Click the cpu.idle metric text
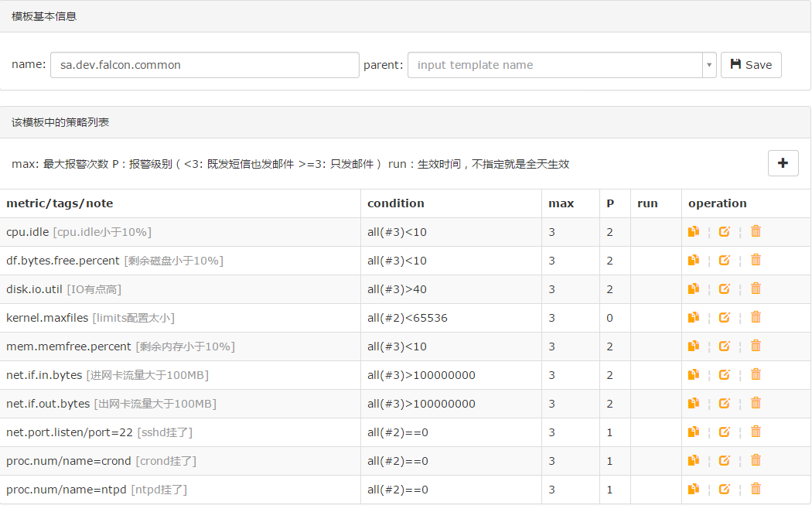The width and height of the screenshot is (812, 512). [27, 232]
